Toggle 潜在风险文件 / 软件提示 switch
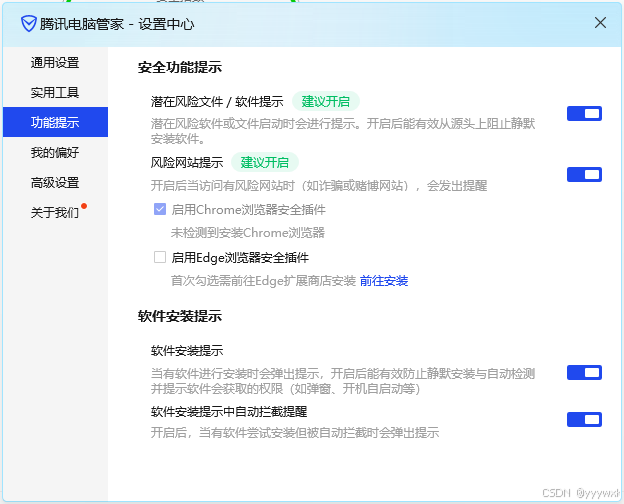 click(x=584, y=113)
